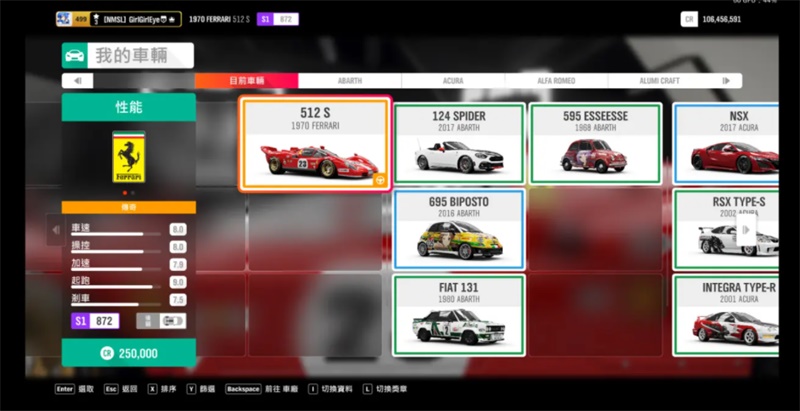Switch to the ABARTH tab

[x=350, y=81]
